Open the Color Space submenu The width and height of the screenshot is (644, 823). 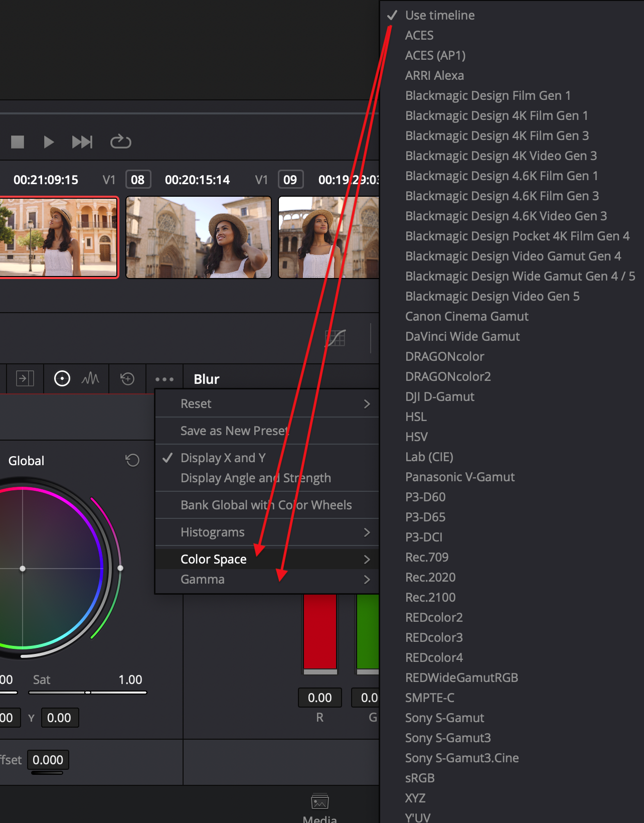(267, 559)
